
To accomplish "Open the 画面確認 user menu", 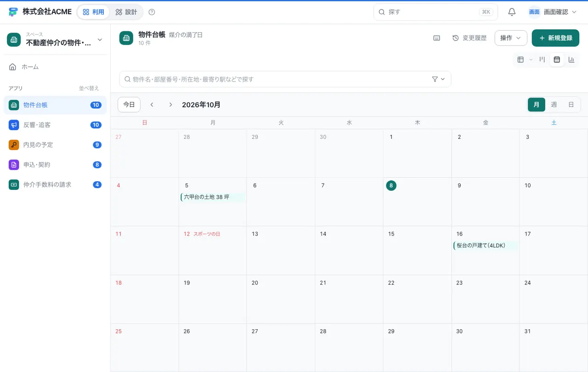I will coord(553,12).
